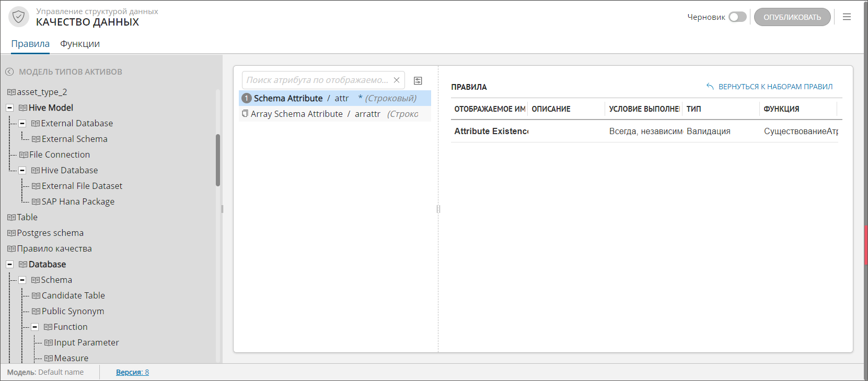Click the copy icon beside Array Schema Attribute
This screenshot has height=381, width=868.
245,114
